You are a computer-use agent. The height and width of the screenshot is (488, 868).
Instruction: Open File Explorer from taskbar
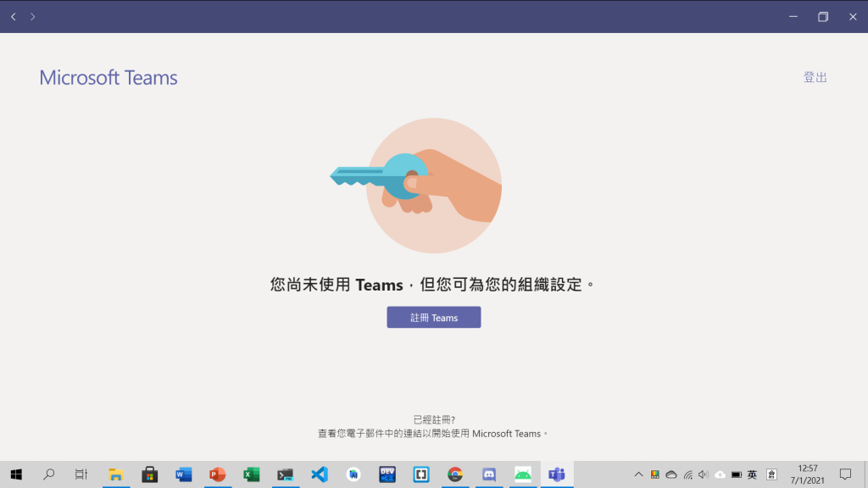point(115,474)
